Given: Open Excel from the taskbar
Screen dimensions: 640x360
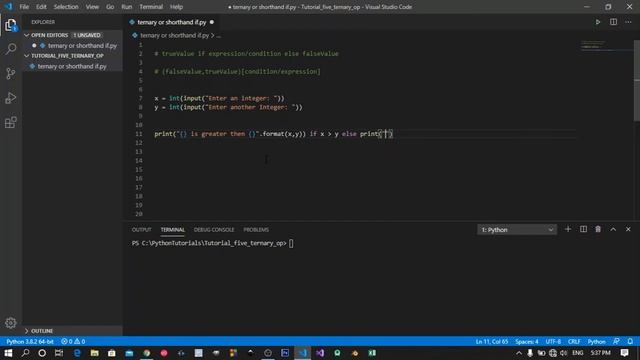Looking at the screenshot, I should tap(372, 353).
